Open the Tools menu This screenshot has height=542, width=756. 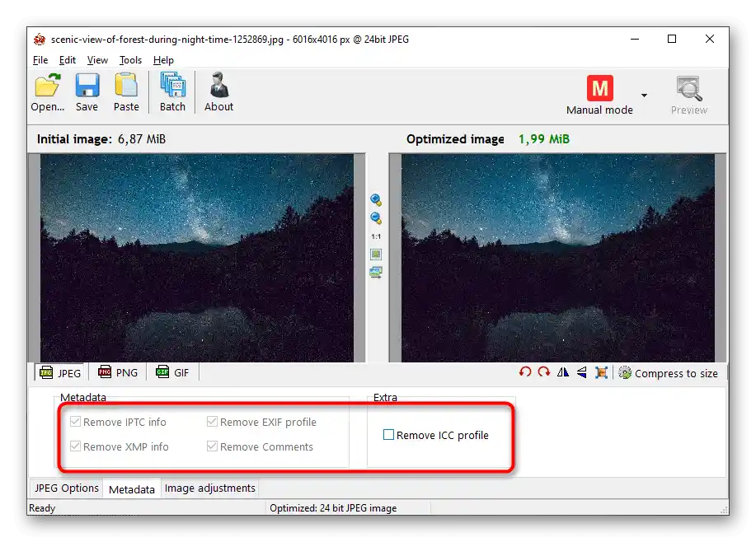pos(130,60)
